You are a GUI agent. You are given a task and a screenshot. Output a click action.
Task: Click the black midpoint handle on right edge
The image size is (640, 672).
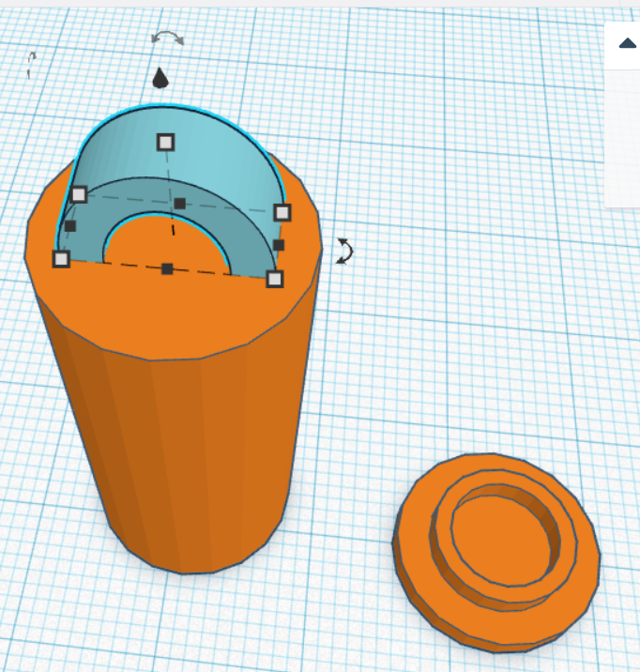(279, 245)
